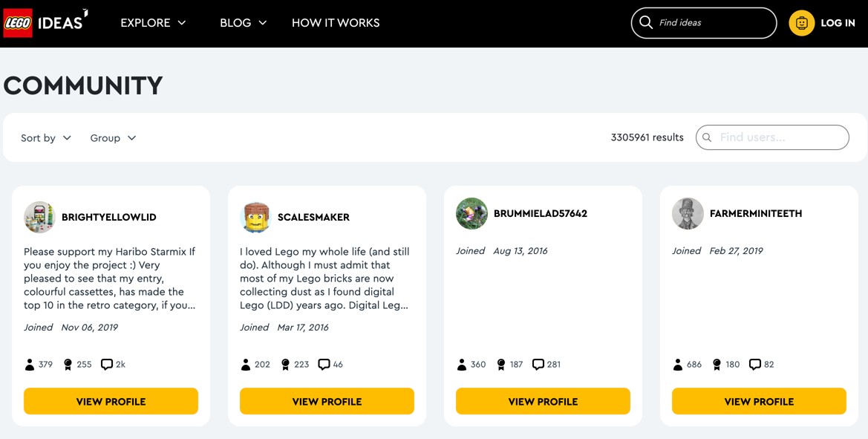The height and width of the screenshot is (439, 868).
Task: Expand the Group filter dropdown
Action: (x=113, y=138)
